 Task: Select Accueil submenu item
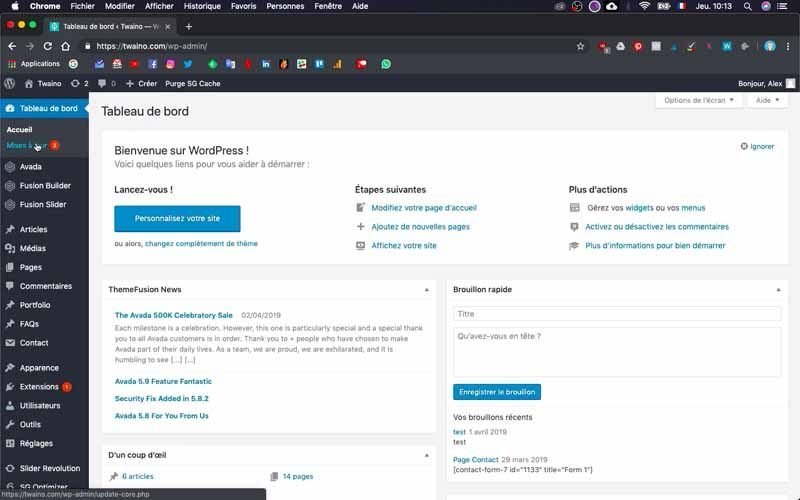(x=19, y=130)
